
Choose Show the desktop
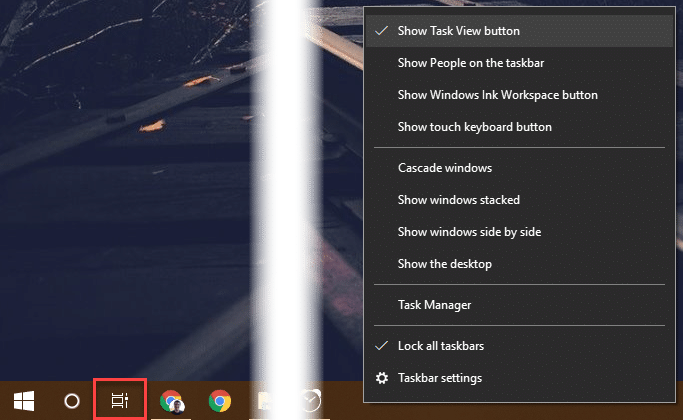(519, 264)
